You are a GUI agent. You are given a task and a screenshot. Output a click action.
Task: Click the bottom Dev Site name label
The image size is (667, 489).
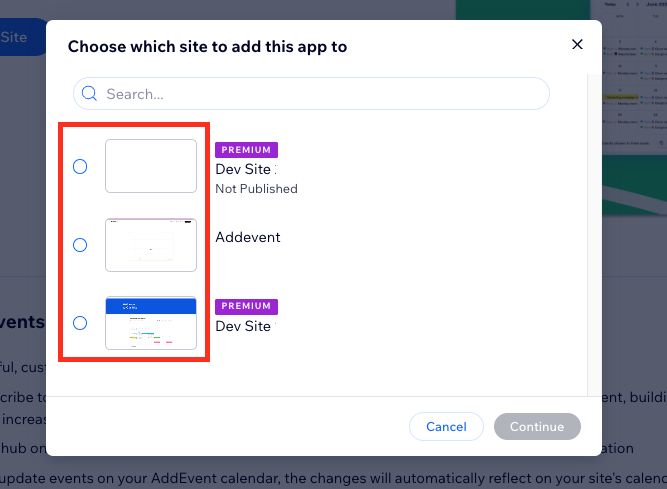point(246,326)
